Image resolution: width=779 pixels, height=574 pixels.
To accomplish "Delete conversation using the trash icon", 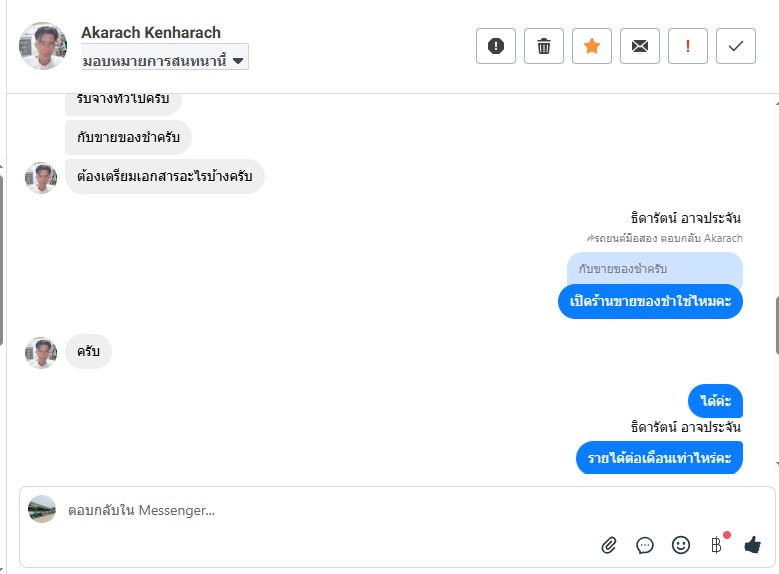I will pyautogui.click(x=544, y=46).
